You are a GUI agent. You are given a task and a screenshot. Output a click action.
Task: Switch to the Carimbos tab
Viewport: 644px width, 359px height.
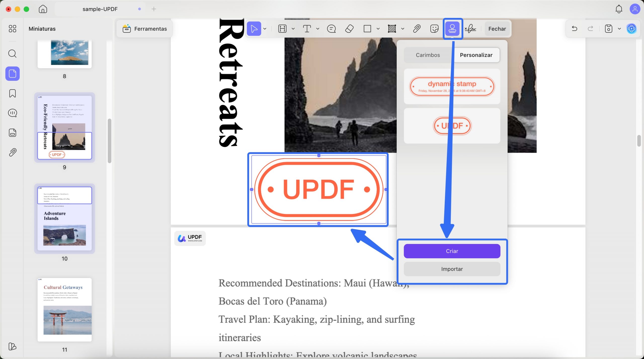(428, 55)
